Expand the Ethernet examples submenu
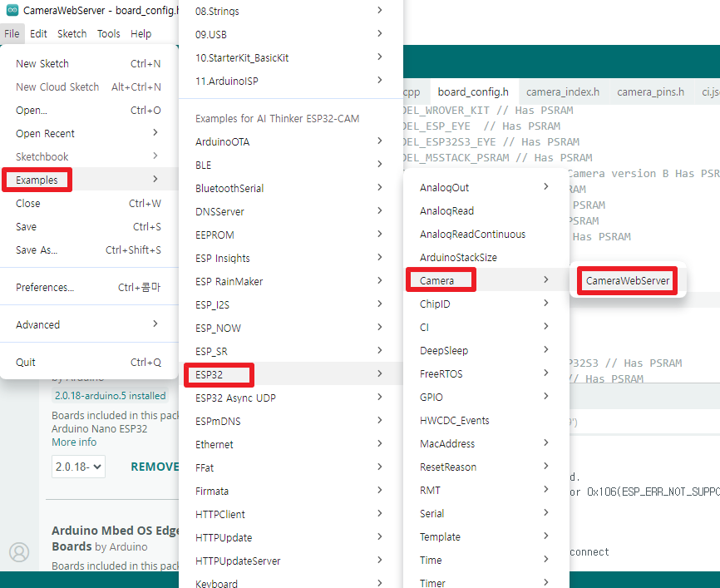This screenshot has height=588, width=720. (291, 444)
